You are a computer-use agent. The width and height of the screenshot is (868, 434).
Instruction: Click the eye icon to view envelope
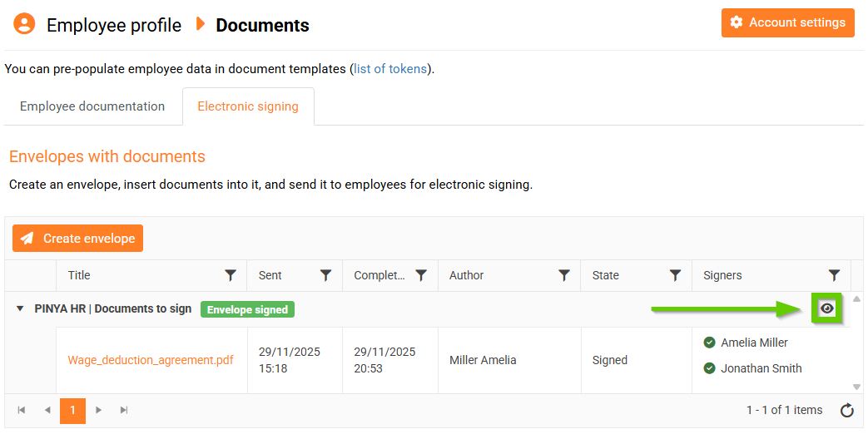[826, 308]
